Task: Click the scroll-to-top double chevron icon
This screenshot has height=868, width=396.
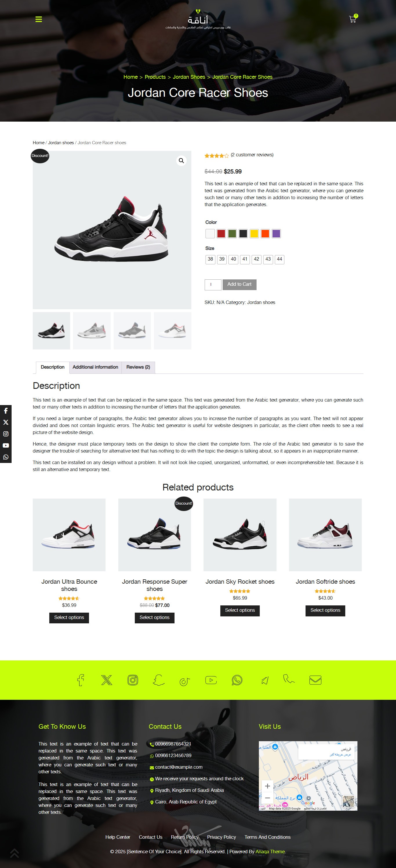Action: [14, 853]
